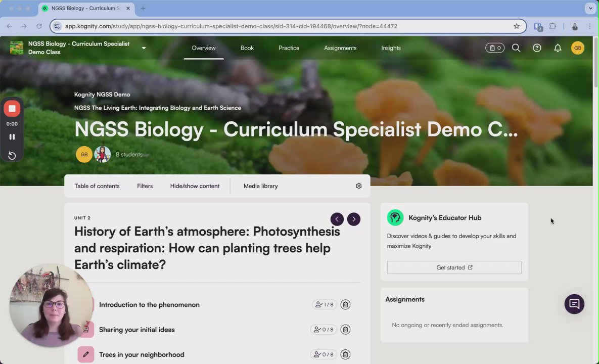The image size is (599, 364).
Task: View site information icon in address bar
Action: (x=57, y=26)
